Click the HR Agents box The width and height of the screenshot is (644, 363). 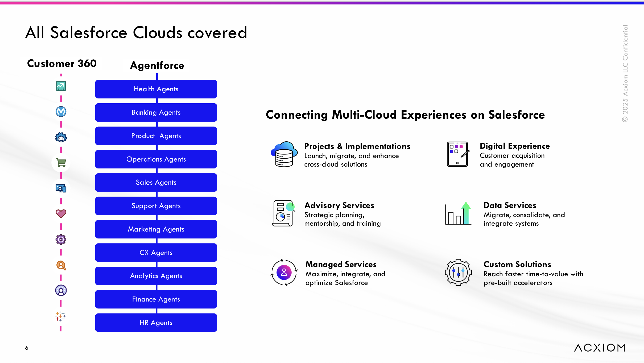pos(156,323)
